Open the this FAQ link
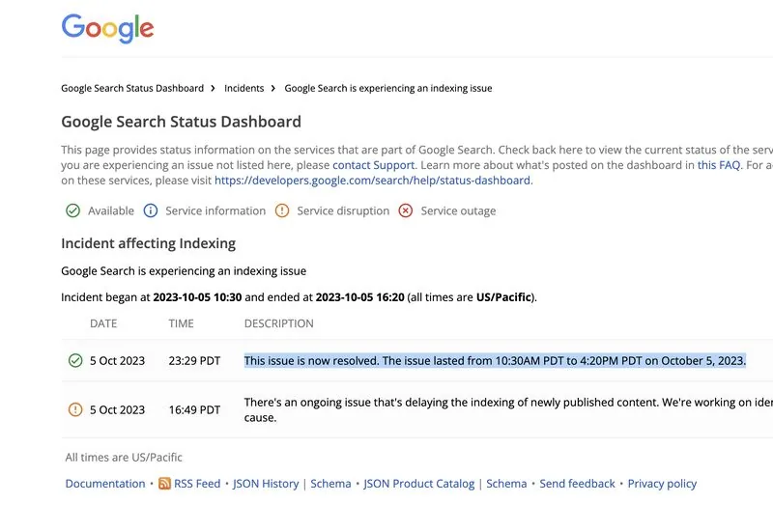Viewport: 773px width, 532px height. 719,165
